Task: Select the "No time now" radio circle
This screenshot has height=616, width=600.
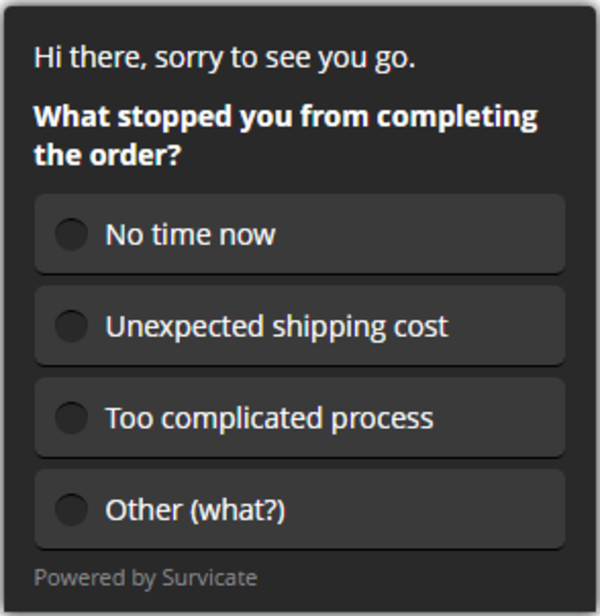Action: click(x=71, y=234)
